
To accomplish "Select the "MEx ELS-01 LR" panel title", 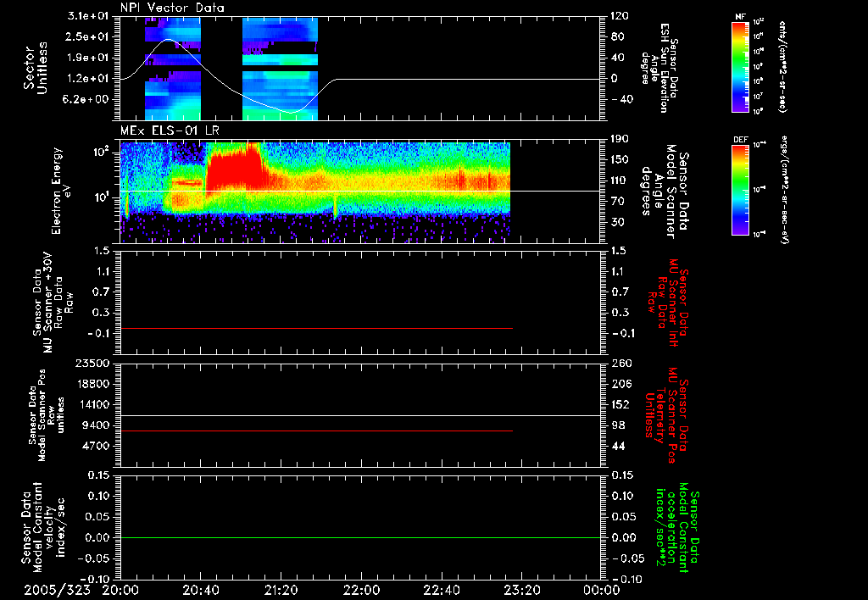I will 170,131.
